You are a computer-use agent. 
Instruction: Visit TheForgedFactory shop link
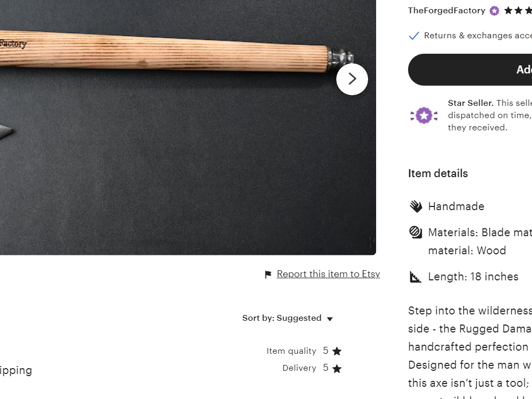(446, 11)
